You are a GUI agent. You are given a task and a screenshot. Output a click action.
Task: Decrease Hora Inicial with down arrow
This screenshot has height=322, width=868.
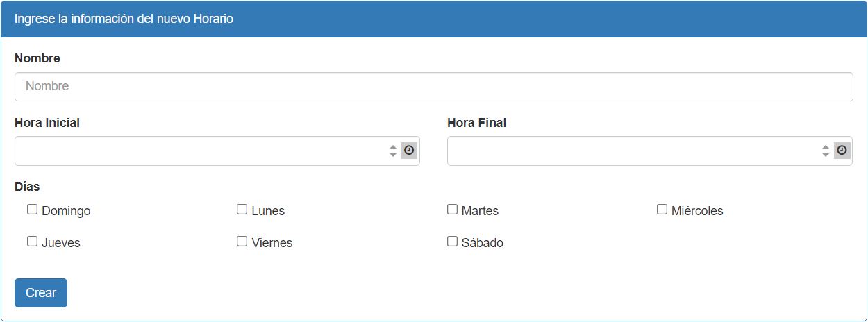tap(393, 155)
